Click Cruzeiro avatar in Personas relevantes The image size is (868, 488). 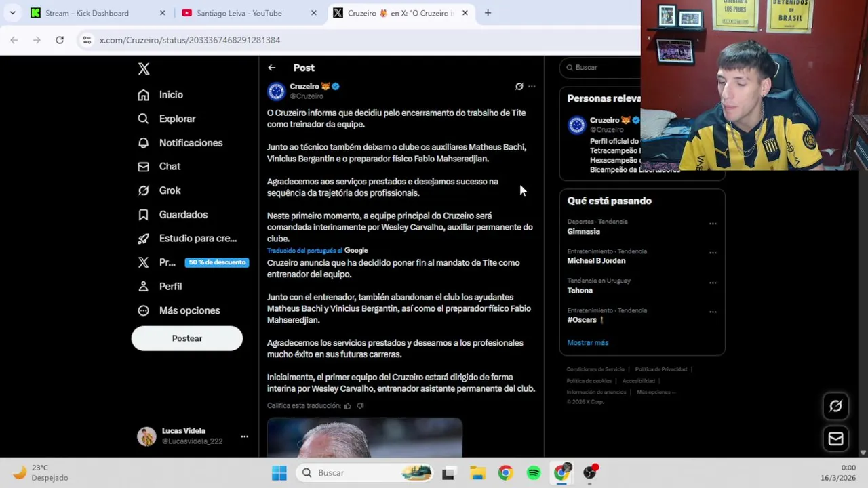576,125
